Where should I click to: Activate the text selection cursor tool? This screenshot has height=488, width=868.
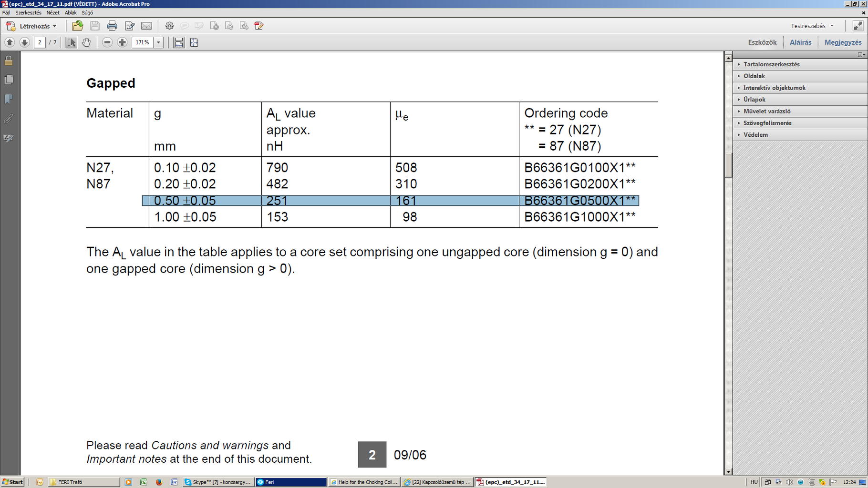[x=71, y=42]
